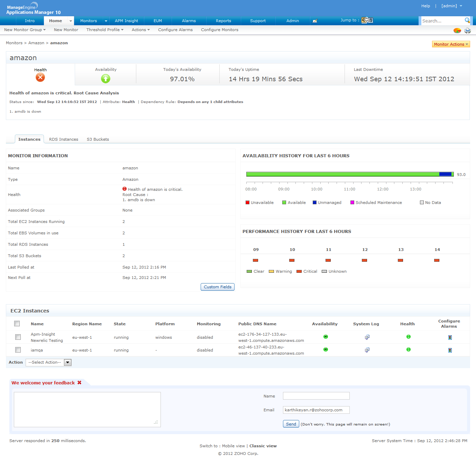Image resolution: width=476 pixels, height=458 pixels.
Task: Configure alarms icon for Apm-Insight instance
Action: [x=450, y=337]
